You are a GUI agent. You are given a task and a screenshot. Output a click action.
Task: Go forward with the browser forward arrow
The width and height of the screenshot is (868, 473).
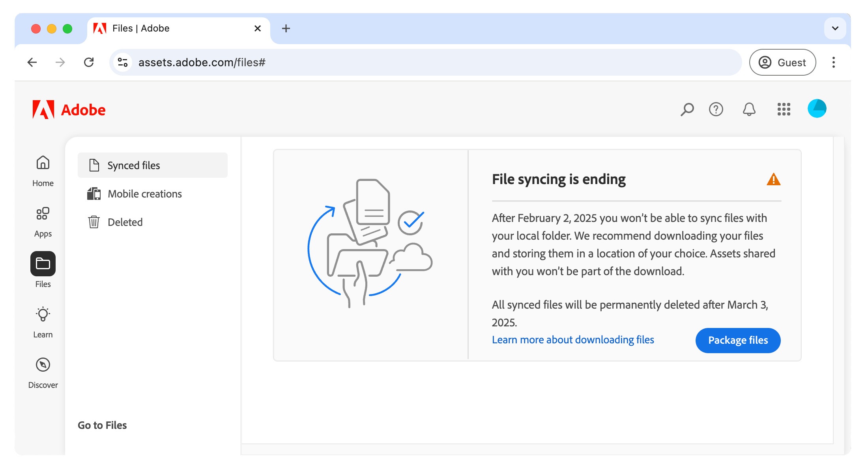[x=60, y=62]
